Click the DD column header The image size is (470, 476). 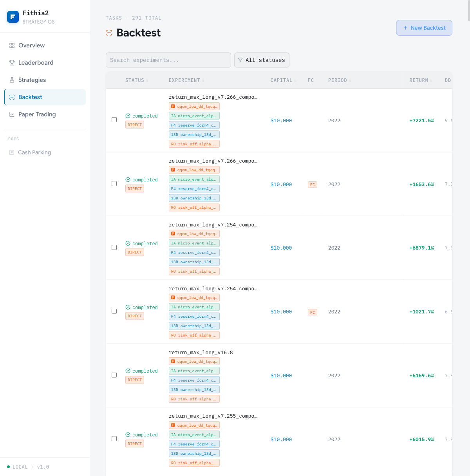coord(448,80)
